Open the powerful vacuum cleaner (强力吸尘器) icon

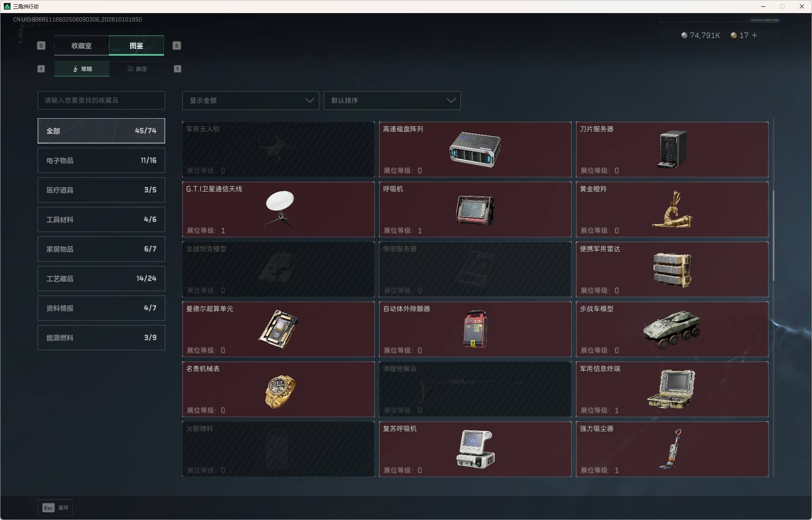pos(671,449)
